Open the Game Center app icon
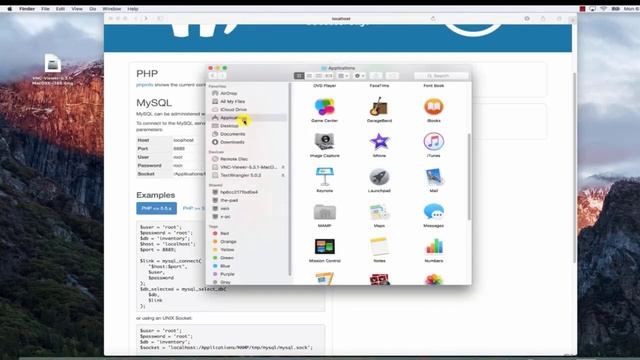Screen dimensions: 640x360 tap(324, 107)
